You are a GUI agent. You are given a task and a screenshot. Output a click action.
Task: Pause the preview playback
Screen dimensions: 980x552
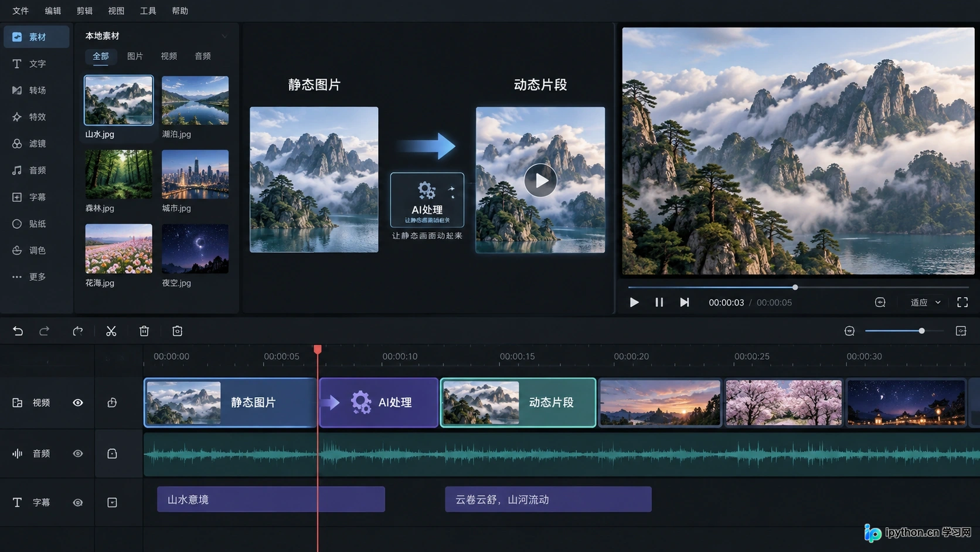pyautogui.click(x=659, y=302)
